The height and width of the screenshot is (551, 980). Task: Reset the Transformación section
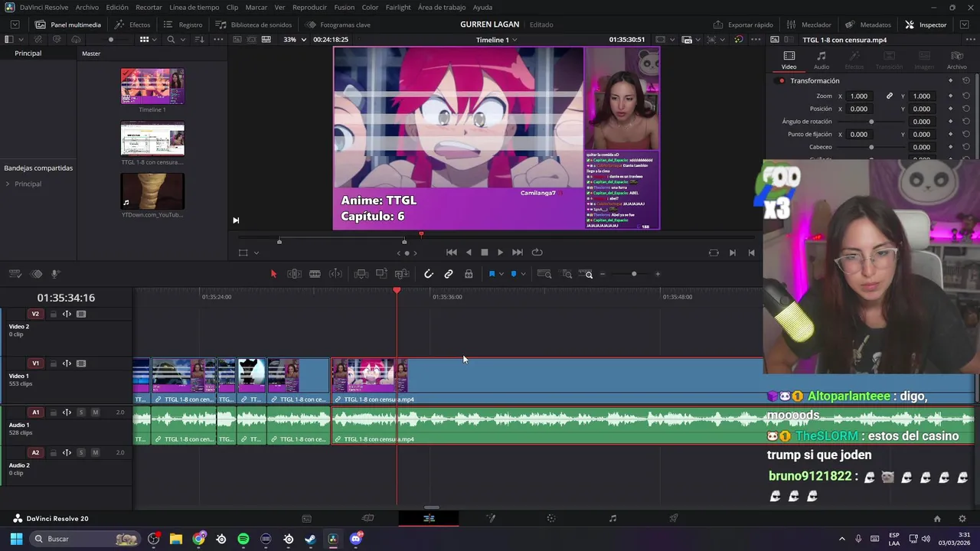coord(966,80)
